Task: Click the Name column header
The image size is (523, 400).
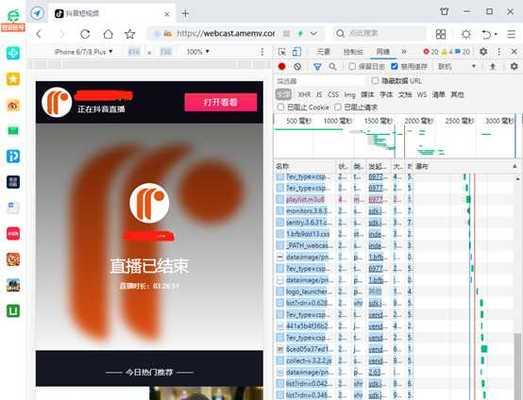Action: (305, 166)
